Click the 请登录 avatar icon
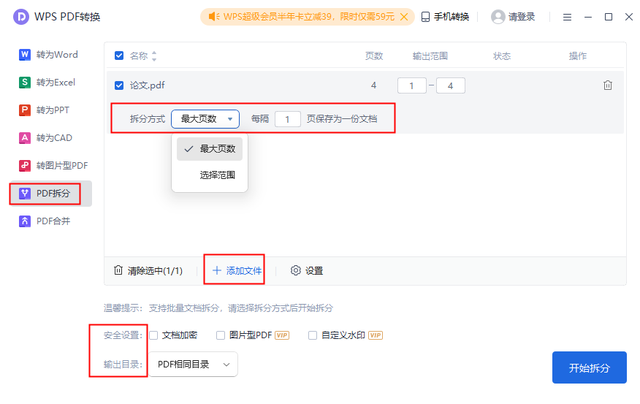 pos(498,17)
